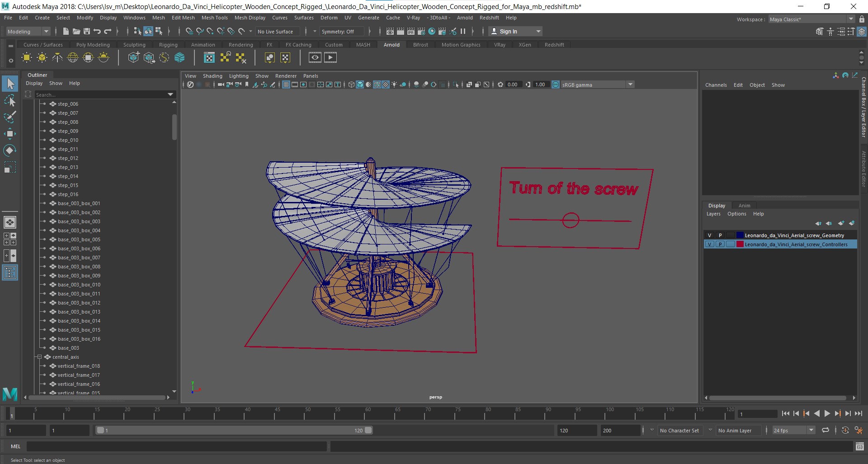Activate the Rotate tool in toolbox
This screenshot has height=464, width=868.
point(10,150)
